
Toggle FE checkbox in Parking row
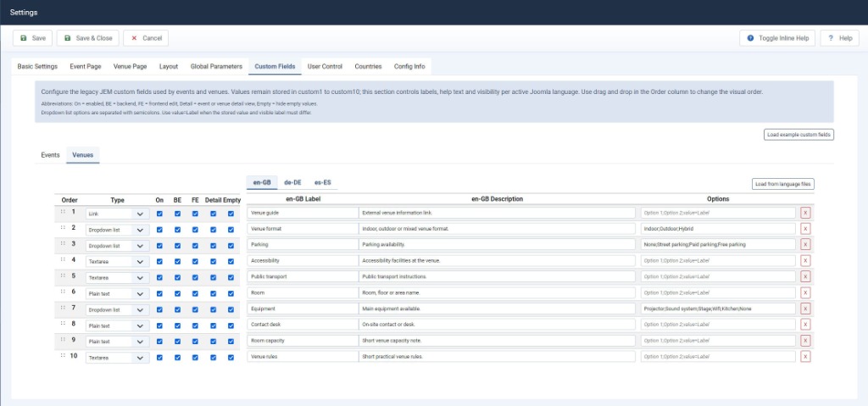coord(196,245)
